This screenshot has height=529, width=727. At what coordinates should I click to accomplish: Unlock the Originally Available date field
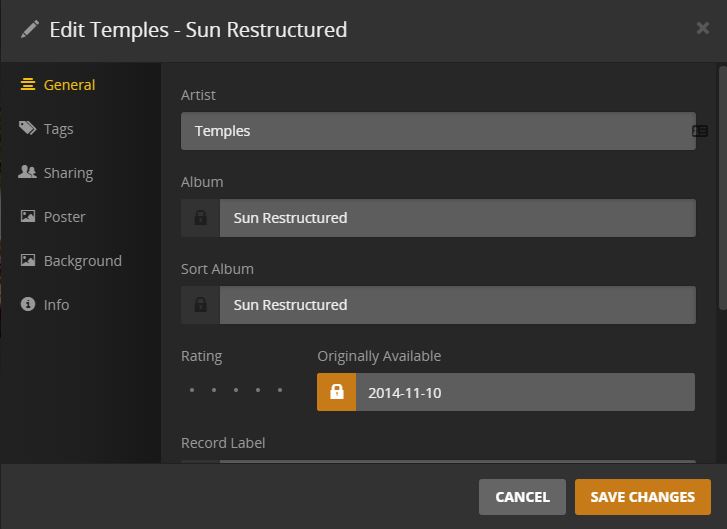click(x=336, y=392)
